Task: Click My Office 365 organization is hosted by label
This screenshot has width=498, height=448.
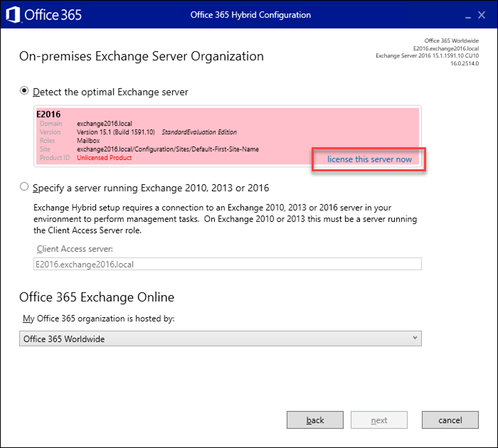Action: pos(98,319)
